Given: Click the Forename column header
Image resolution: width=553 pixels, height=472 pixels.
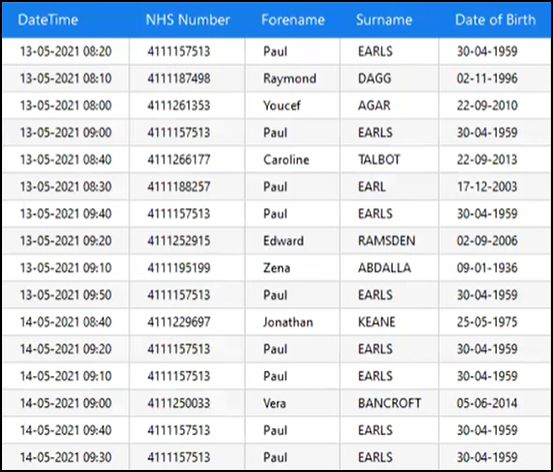Looking at the screenshot, I should point(293,20).
